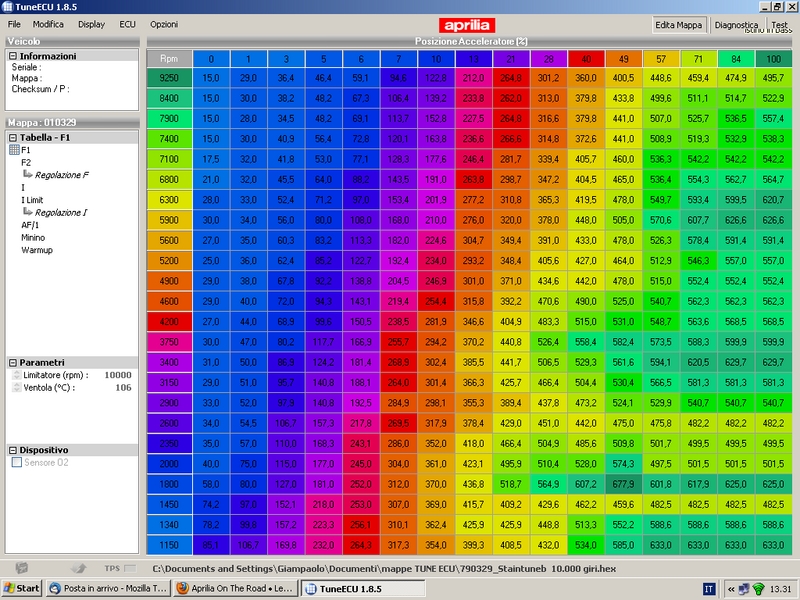
Task: Switch to the Edita Mappa tab
Action: [679, 25]
